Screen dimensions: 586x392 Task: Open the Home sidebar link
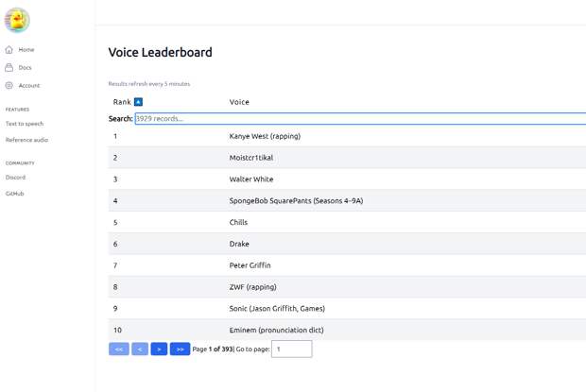click(x=26, y=50)
